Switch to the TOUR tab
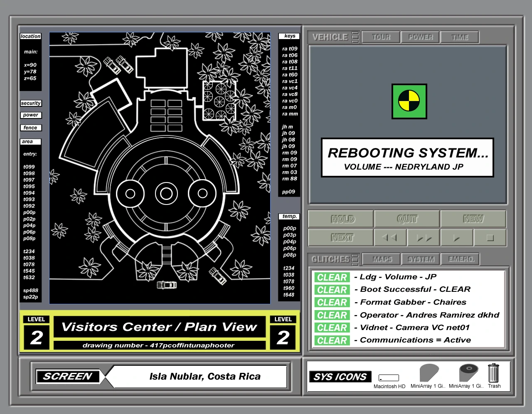532x414 pixels. (x=381, y=37)
